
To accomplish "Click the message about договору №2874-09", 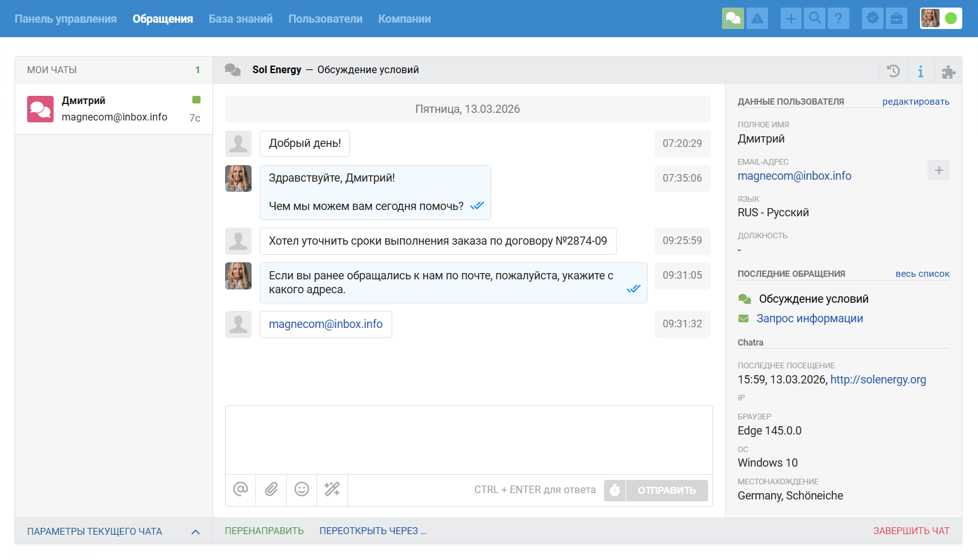I will tap(438, 241).
